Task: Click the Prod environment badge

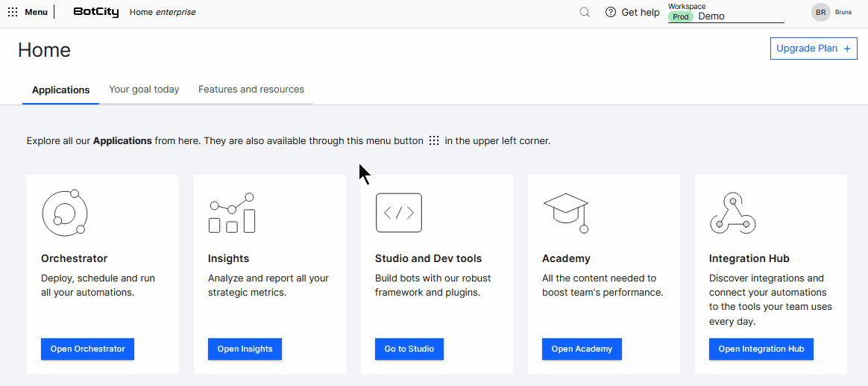Action: tap(681, 16)
